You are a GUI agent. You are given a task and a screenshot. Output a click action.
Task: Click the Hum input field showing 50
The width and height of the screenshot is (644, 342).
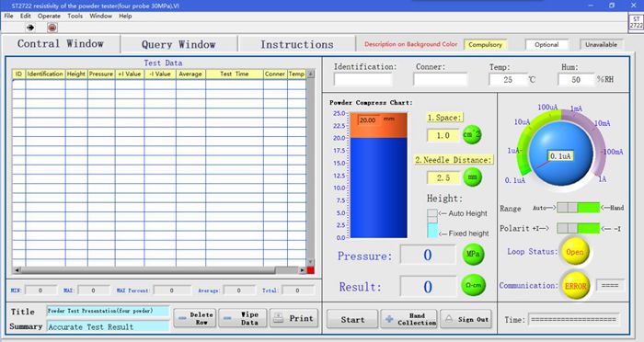click(x=576, y=80)
